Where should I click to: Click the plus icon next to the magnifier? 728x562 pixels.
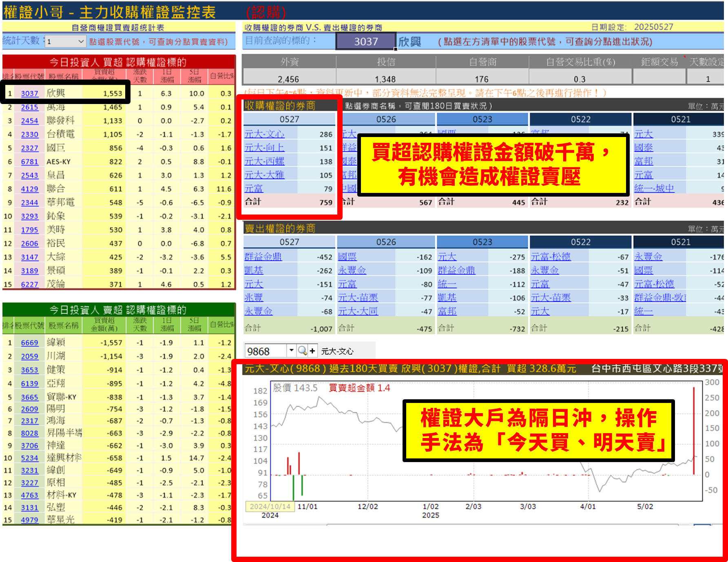(x=312, y=351)
